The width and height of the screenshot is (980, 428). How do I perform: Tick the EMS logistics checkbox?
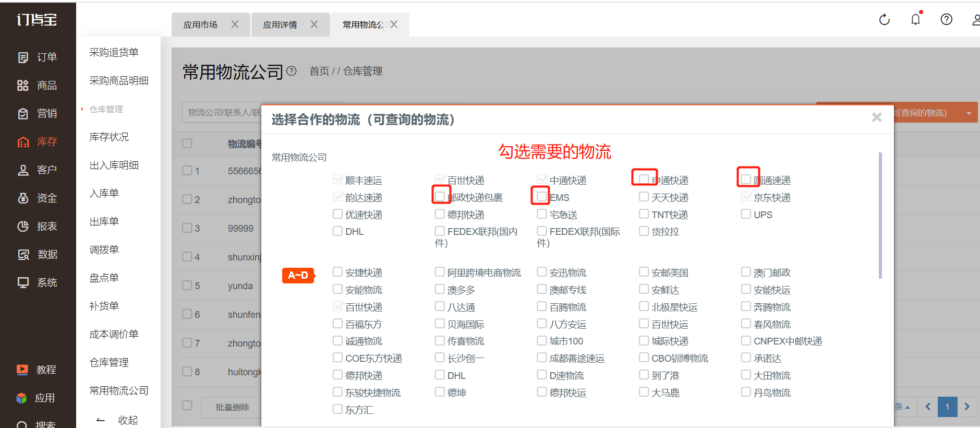point(542,196)
